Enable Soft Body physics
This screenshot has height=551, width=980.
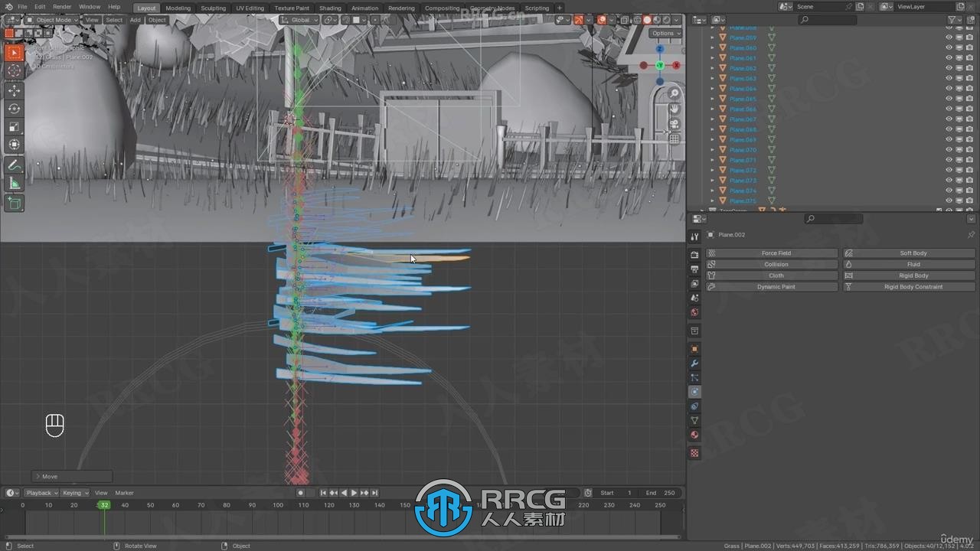click(x=910, y=253)
